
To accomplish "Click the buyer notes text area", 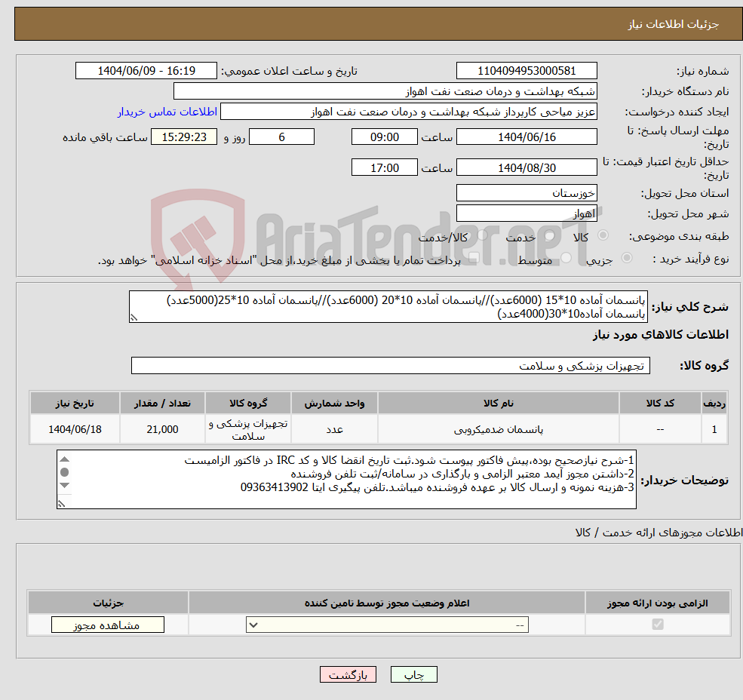I will click(x=346, y=479).
